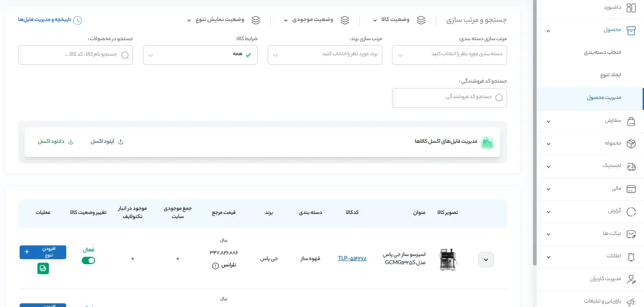The height and width of the screenshot is (307, 644).
Task: Expand the مالی sidebar section arrow
Action: (x=549, y=189)
